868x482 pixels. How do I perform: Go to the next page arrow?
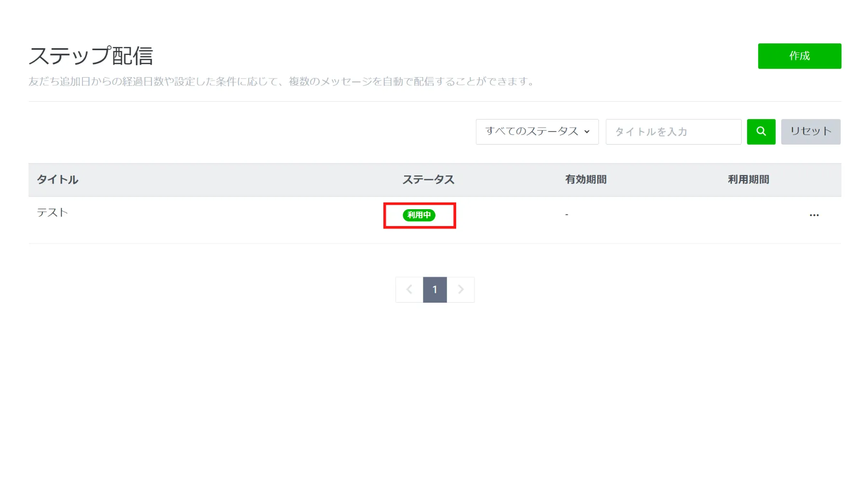[x=461, y=290]
